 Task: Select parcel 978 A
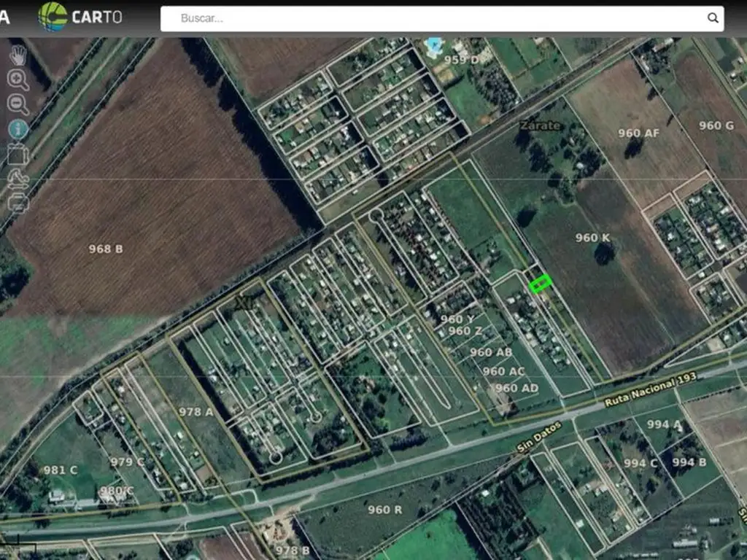196,412
